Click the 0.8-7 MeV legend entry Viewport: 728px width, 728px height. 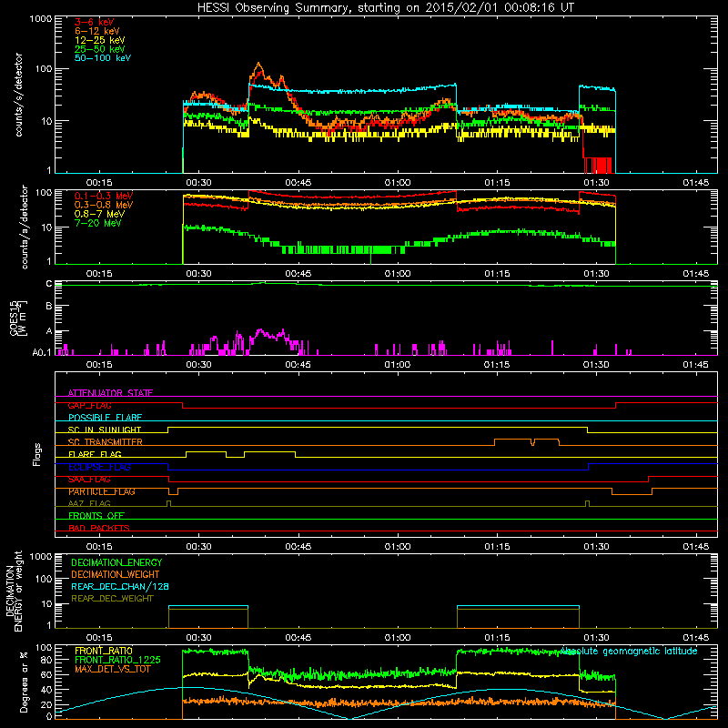click(99, 214)
